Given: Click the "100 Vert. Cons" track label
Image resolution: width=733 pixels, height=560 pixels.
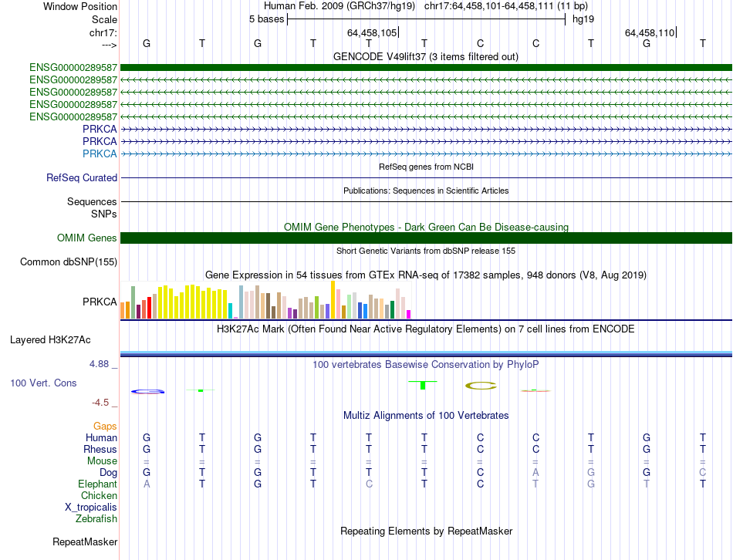Looking at the screenshot, I should (x=43, y=383).
